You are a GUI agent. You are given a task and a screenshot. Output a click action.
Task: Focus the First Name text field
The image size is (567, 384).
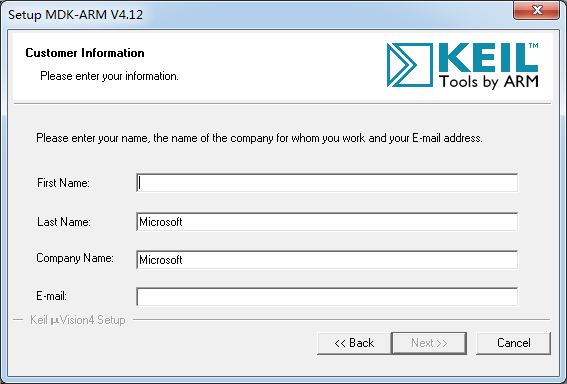click(327, 183)
